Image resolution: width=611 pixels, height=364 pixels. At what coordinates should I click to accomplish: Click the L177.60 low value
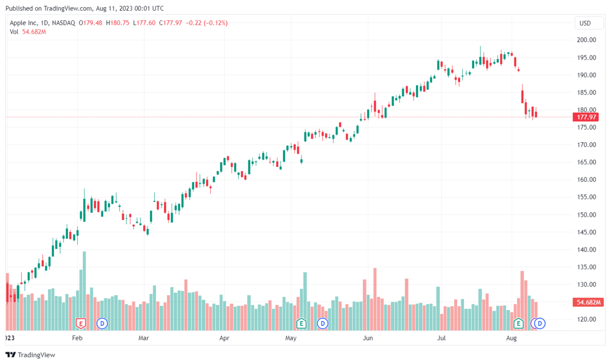145,23
